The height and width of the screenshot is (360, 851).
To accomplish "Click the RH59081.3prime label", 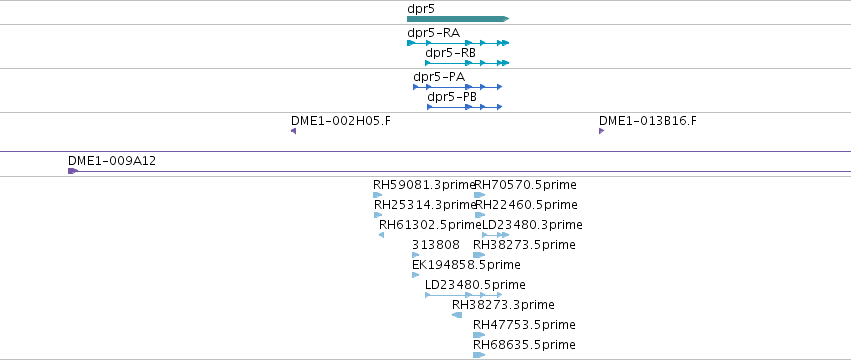I will tap(424, 185).
